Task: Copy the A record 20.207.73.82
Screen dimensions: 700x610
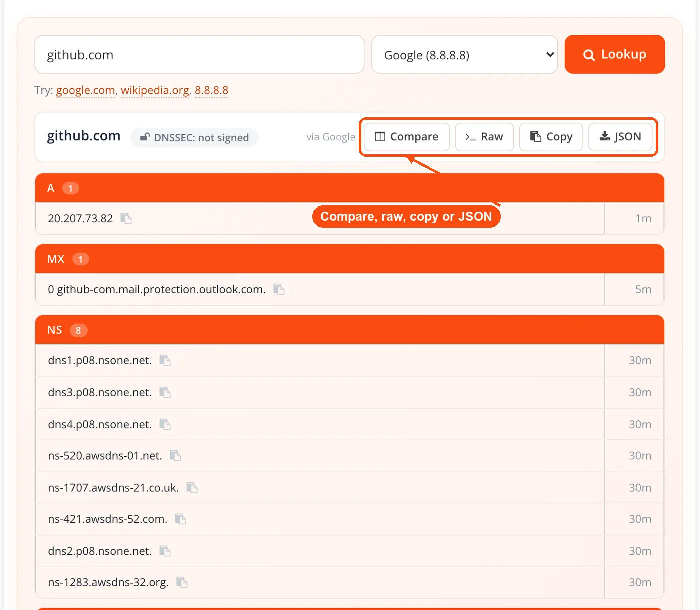Action: pyautogui.click(x=126, y=218)
